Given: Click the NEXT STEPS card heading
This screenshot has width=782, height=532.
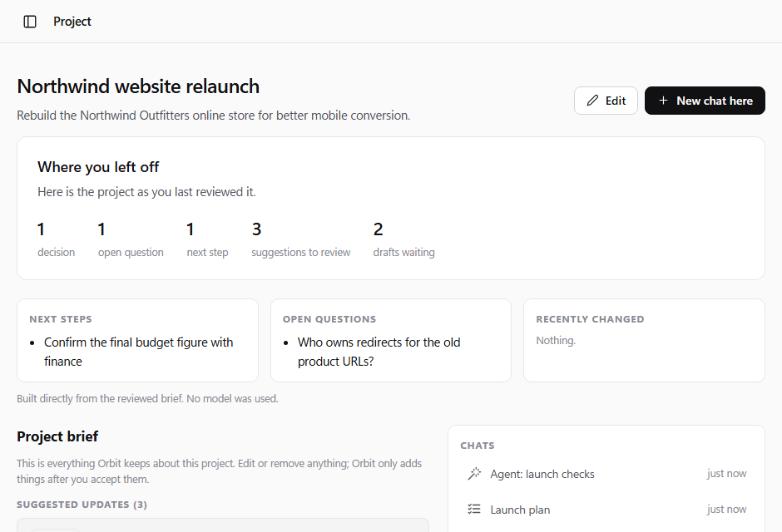Looking at the screenshot, I should tap(61, 319).
